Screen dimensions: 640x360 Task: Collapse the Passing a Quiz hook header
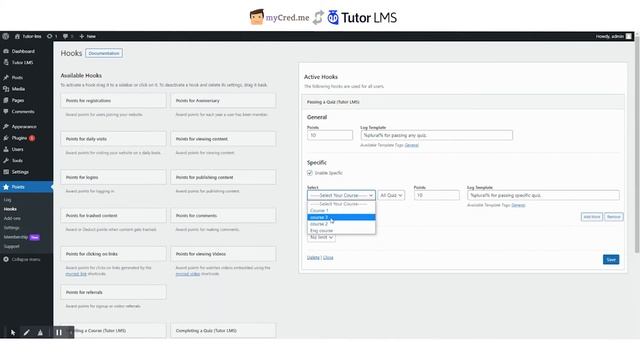463,102
